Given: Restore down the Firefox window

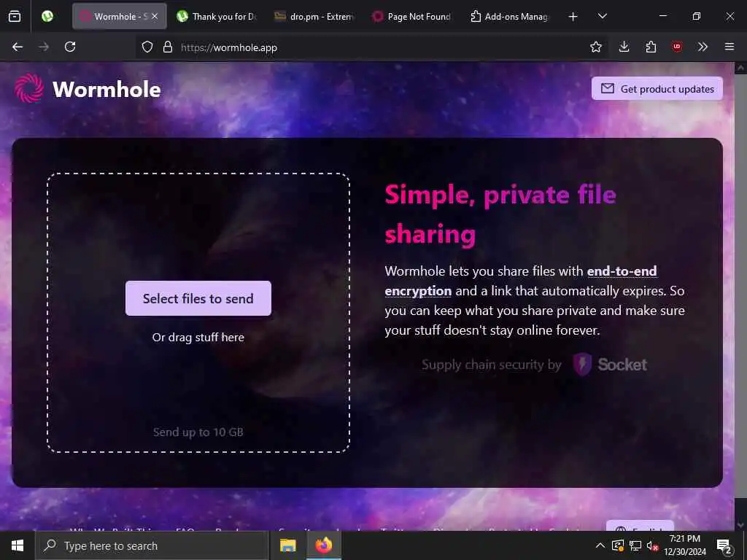Looking at the screenshot, I should pyautogui.click(x=697, y=16).
